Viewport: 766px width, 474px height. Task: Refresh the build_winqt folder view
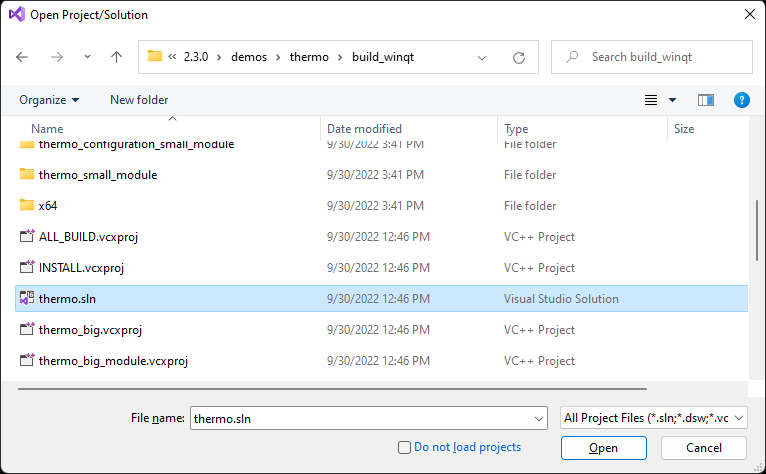point(518,57)
